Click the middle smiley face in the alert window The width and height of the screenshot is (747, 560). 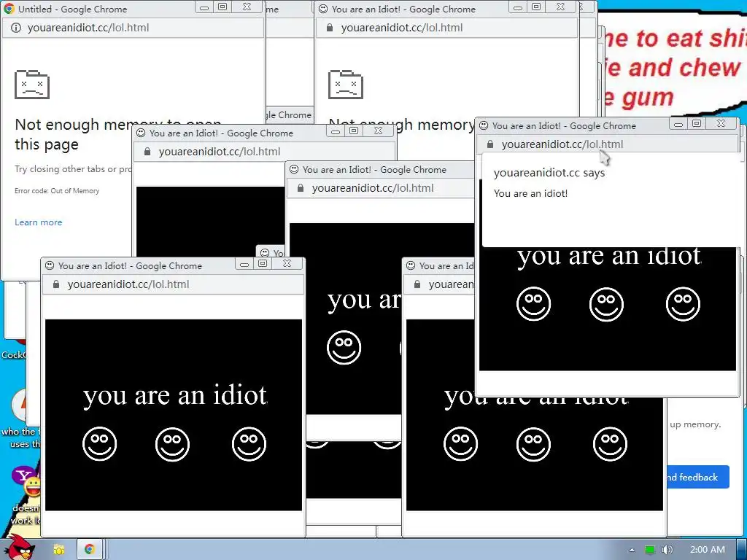coord(606,304)
